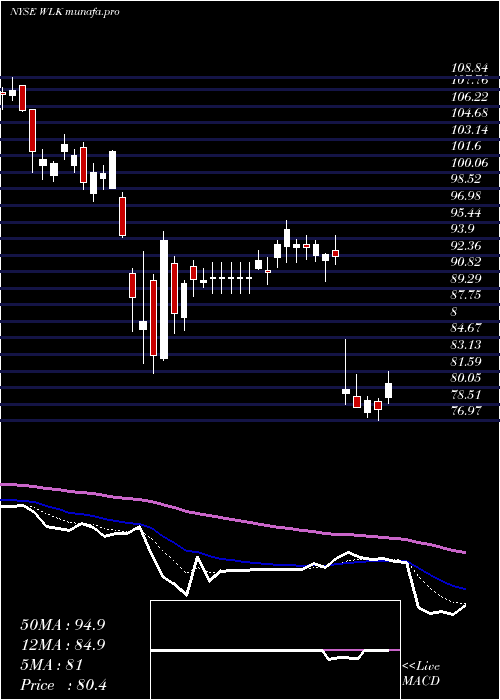The image size is (500, 700).
Task: Click the 50MA : 94.9 readout
Action: [63, 625]
